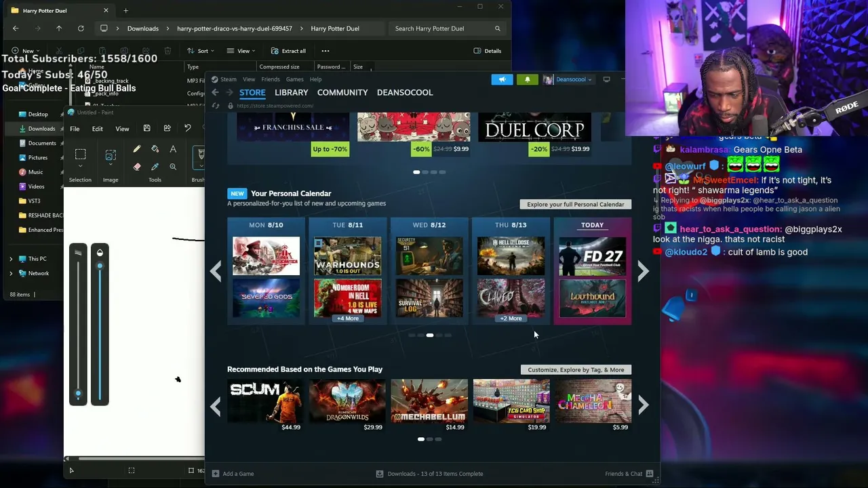868x488 pixels.
Task: Open the Selection options dropdown in Paint
Action: point(80,166)
